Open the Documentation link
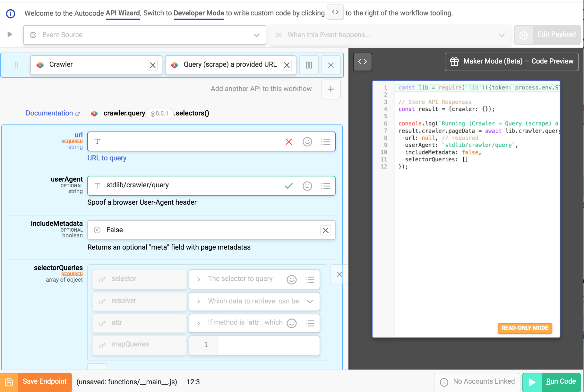584x392 pixels. pyautogui.click(x=53, y=113)
